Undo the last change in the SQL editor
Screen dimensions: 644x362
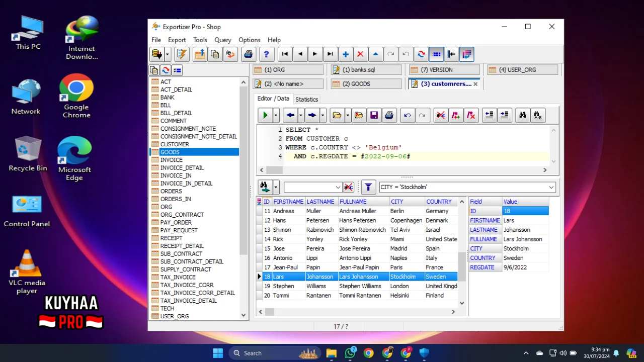pyautogui.click(x=408, y=115)
